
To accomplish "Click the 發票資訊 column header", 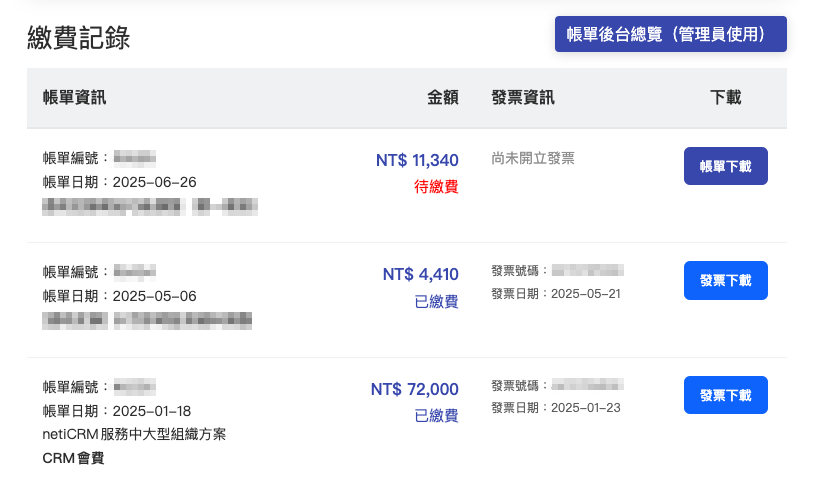I will coord(523,98).
